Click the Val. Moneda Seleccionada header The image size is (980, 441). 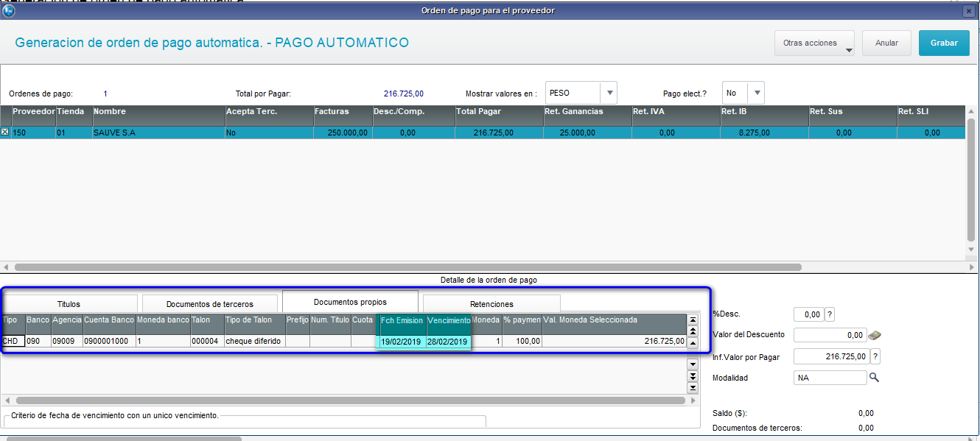(614, 324)
